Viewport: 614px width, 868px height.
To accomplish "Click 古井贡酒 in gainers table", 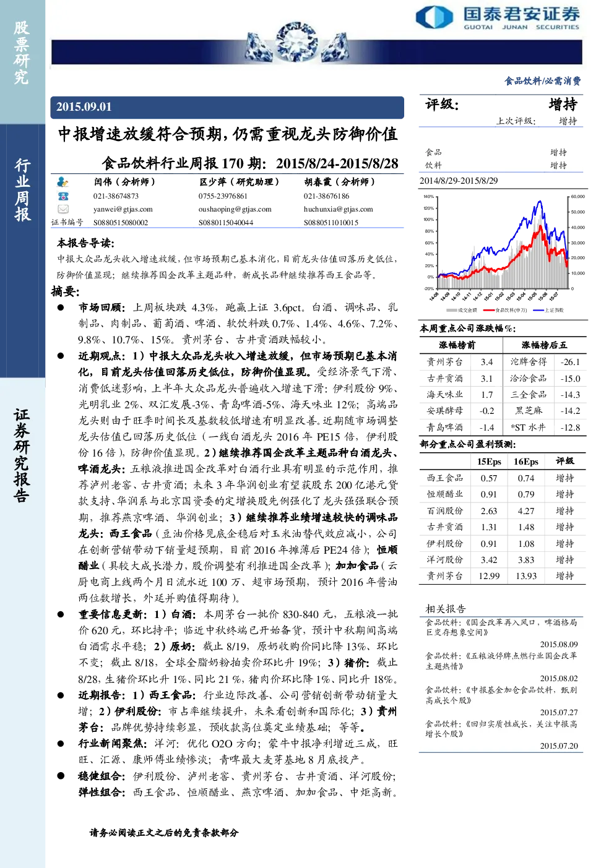I will point(444,379).
